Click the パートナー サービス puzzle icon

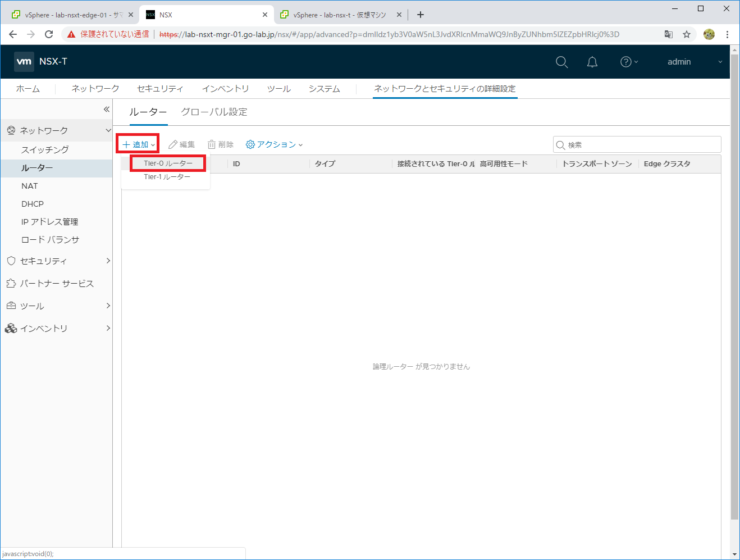click(11, 283)
